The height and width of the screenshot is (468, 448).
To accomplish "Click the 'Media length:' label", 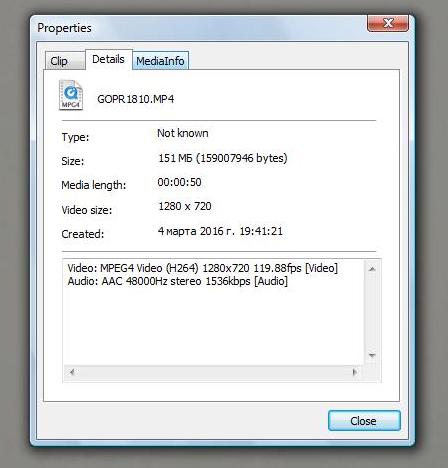I will coord(94,185).
